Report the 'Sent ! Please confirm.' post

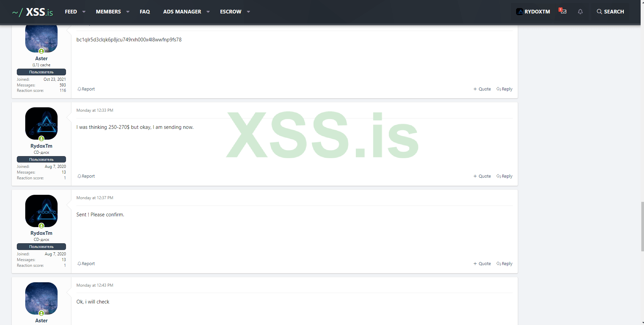(86, 264)
